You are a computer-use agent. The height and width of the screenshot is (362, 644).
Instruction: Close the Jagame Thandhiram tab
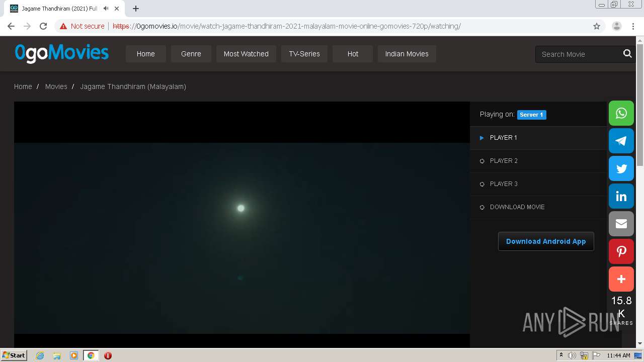pyautogui.click(x=117, y=9)
